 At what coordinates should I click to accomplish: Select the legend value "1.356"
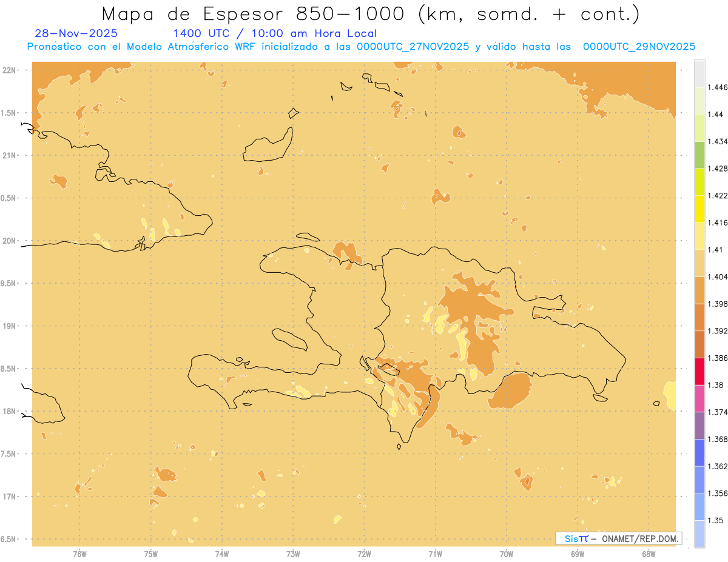point(718,493)
